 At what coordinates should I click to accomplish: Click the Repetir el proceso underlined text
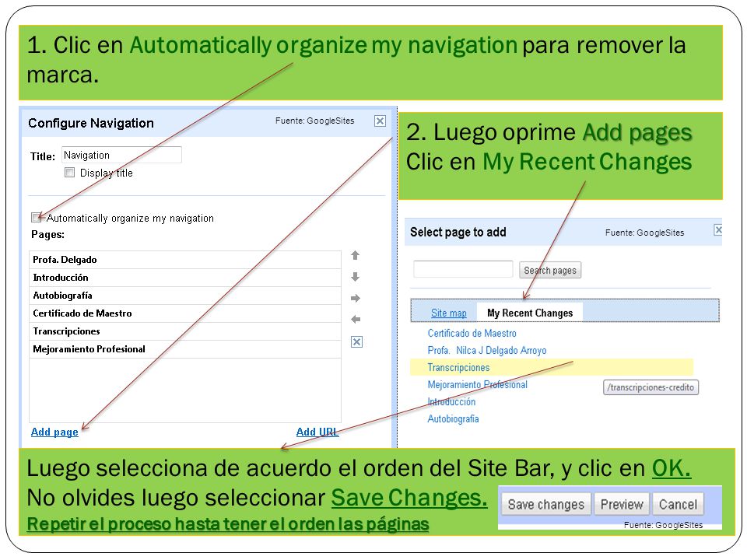(x=228, y=524)
